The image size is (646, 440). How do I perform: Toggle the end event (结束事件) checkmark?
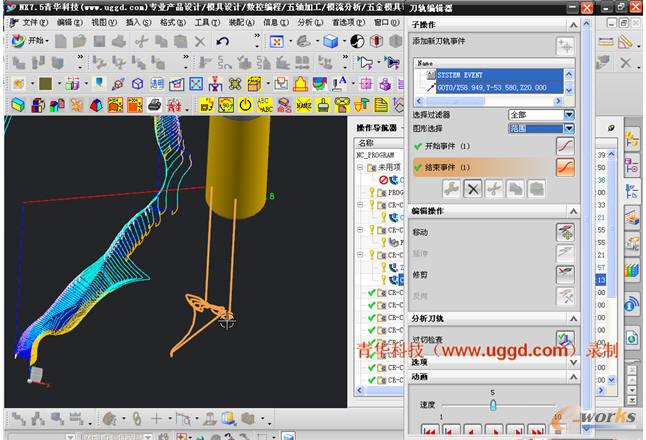click(418, 167)
